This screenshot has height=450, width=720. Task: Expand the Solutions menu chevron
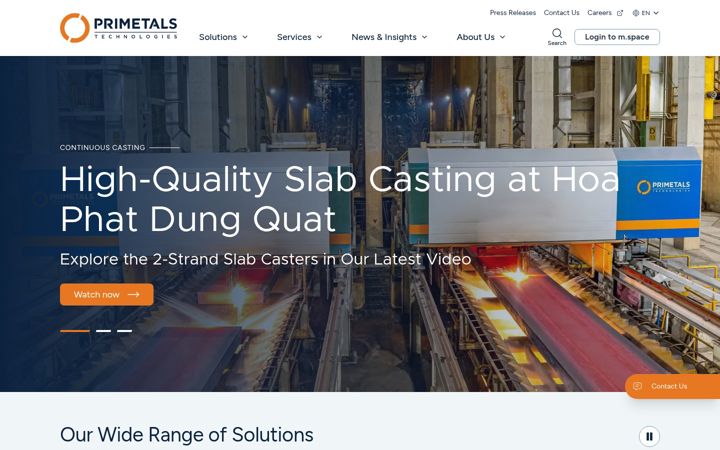click(x=245, y=37)
